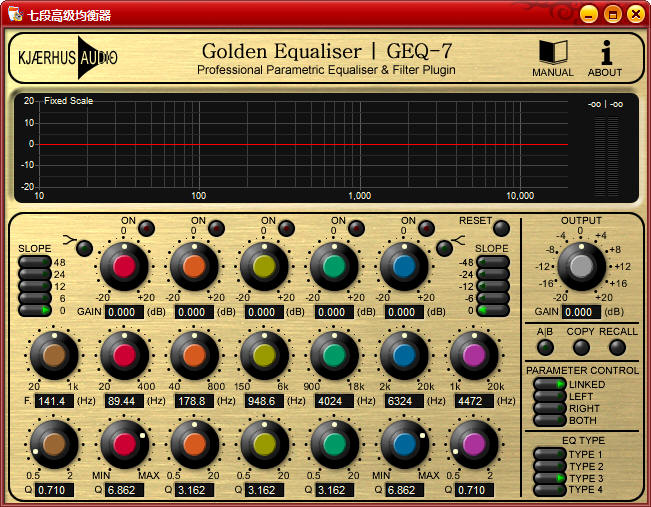Click frequency field showing 948.6
The image size is (651, 507).
click(x=264, y=401)
